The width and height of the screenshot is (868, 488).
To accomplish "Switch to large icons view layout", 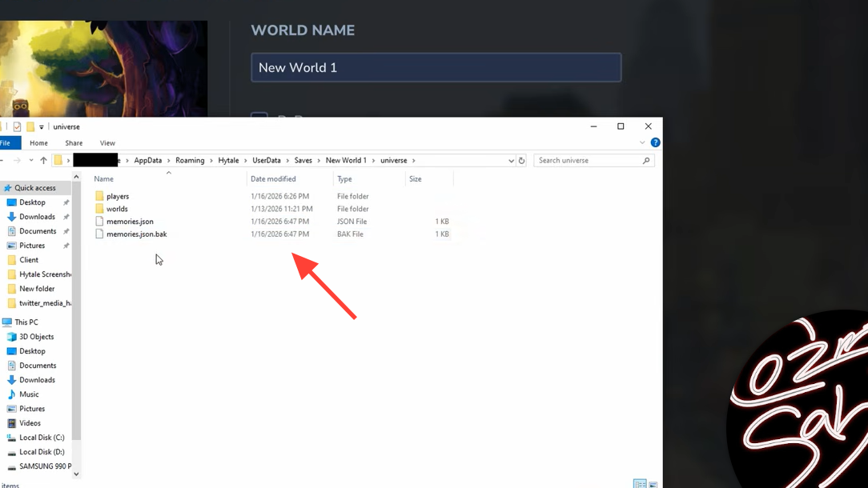I will pyautogui.click(x=653, y=484).
